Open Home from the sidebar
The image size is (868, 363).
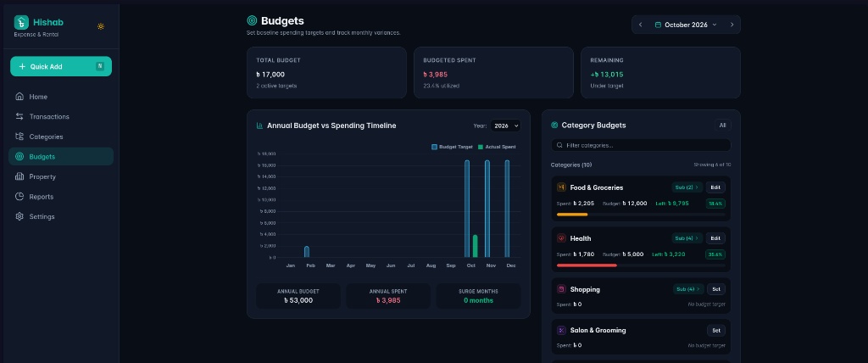61,97
